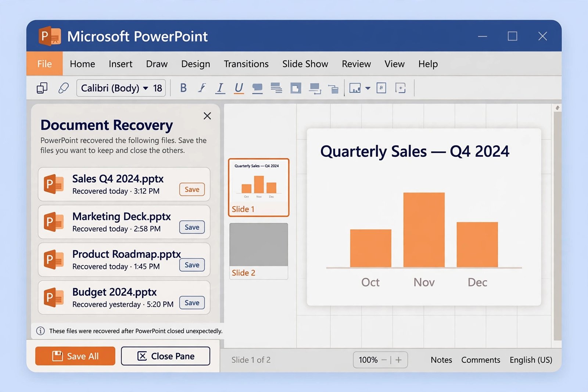This screenshot has width=588, height=392.
Task: Click the info icon in recovery notice
Action: [x=40, y=331]
